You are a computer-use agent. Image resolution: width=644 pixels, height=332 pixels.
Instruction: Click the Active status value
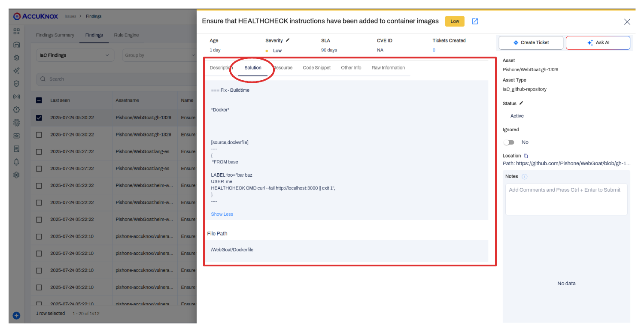click(x=517, y=116)
